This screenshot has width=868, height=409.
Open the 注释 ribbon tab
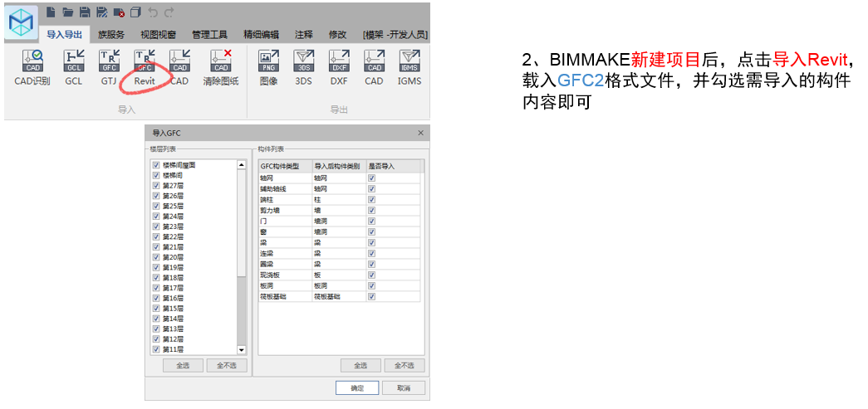[x=304, y=34]
